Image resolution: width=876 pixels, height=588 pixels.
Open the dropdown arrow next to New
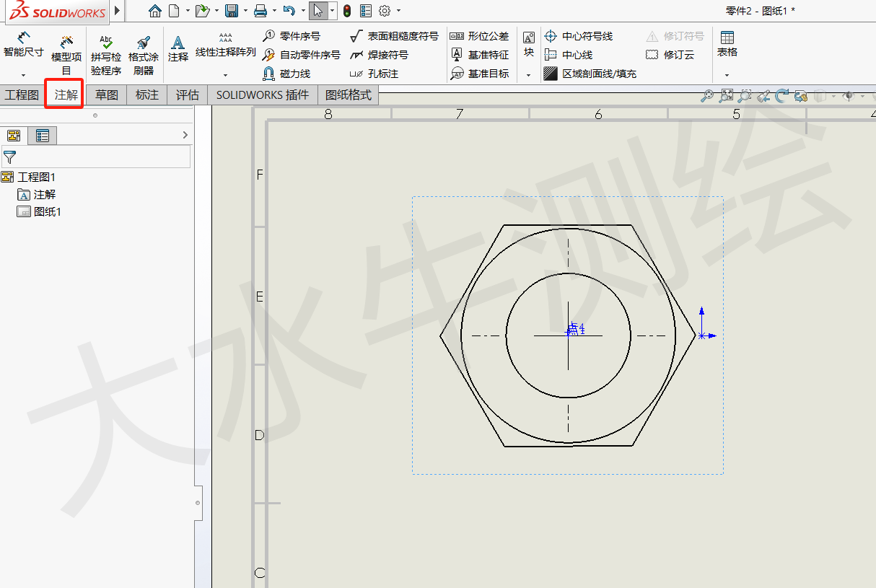(x=187, y=11)
